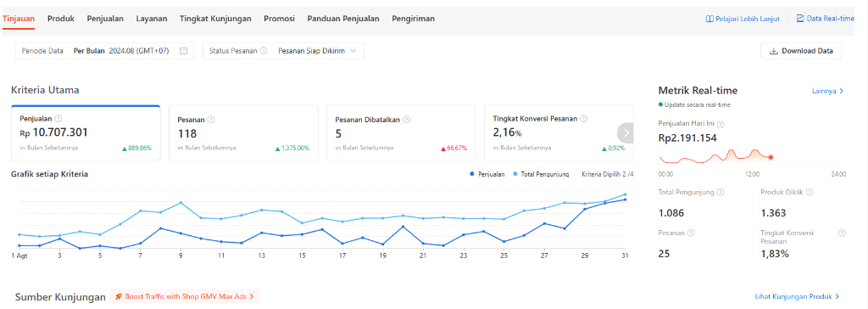Click the Rp2.191.154 sales value
The height and width of the screenshot is (309, 868).
(x=688, y=138)
